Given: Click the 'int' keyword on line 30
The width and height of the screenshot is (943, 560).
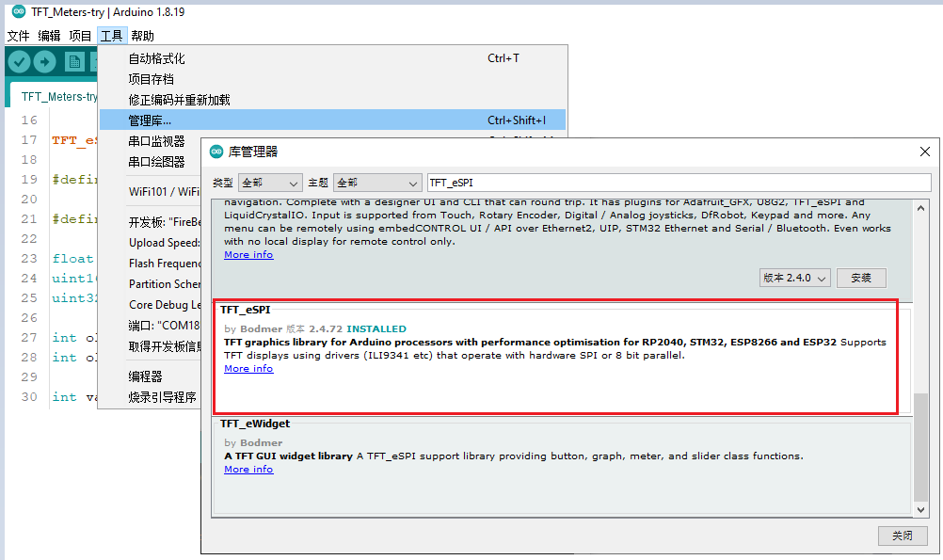Looking at the screenshot, I should (64, 397).
